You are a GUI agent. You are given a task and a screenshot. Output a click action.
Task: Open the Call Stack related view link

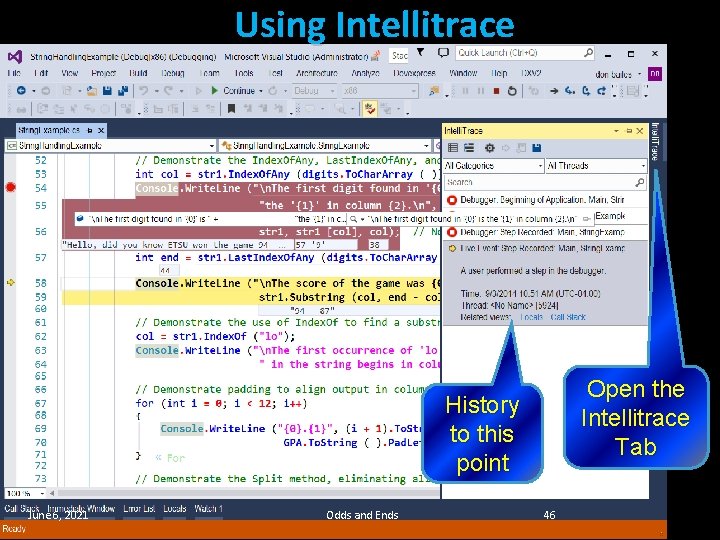[x=568, y=317]
